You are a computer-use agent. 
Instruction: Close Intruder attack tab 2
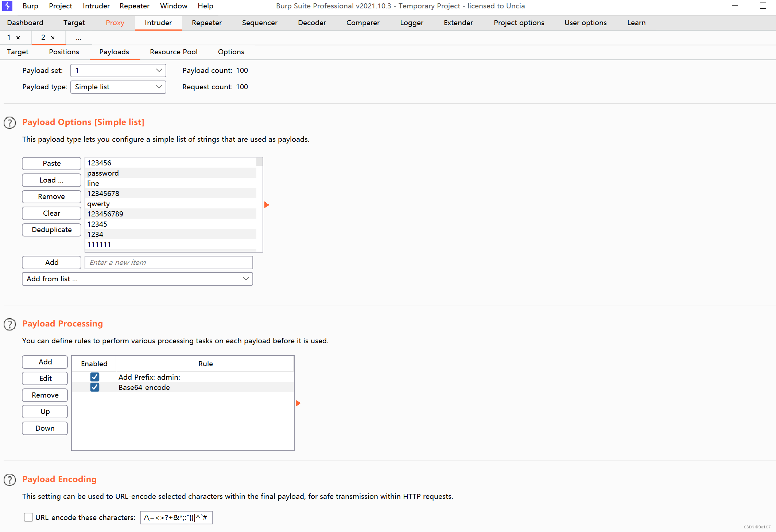[53, 38]
